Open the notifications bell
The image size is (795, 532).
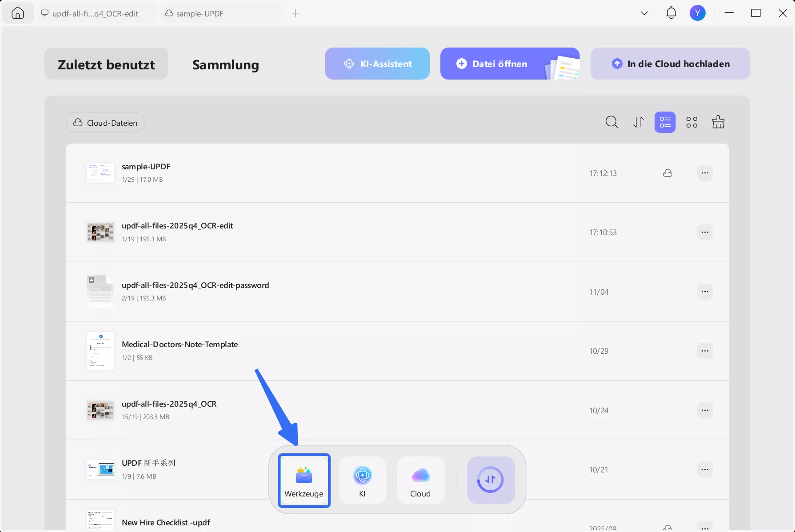(671, 13)
